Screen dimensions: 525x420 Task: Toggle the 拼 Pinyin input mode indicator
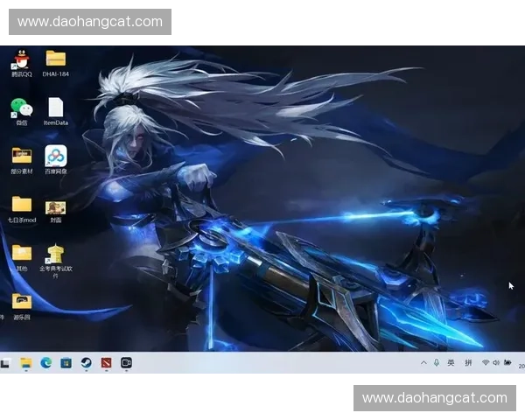tap(468, 363)
